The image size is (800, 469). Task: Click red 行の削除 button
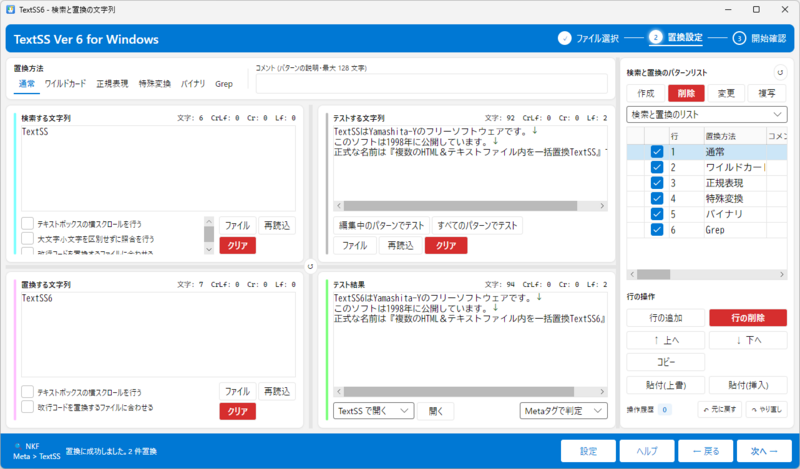pos(748,318)
